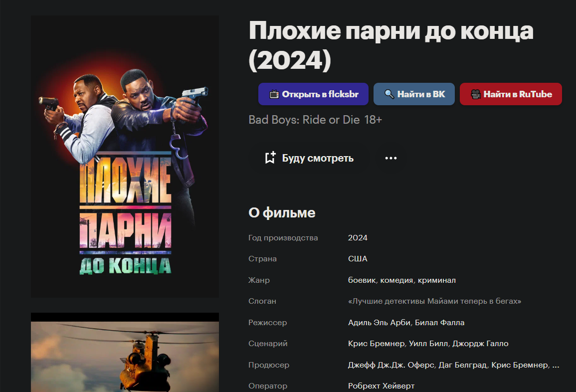Click the Сценарий label
The height and width of the screenshot is (392, 576).
tap(268, 344)
